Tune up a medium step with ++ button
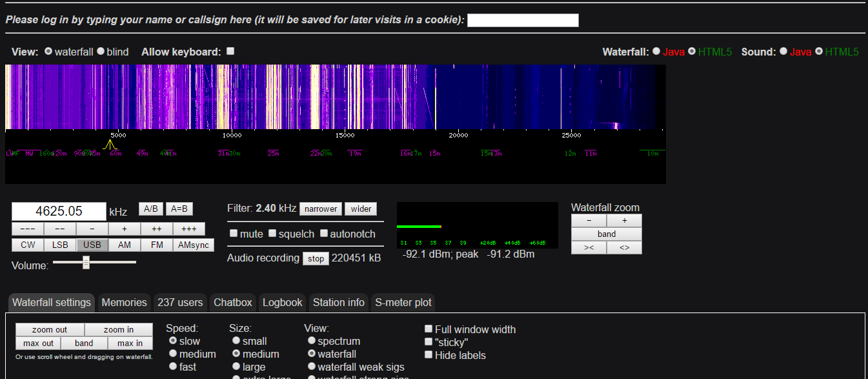The image size is (868, 379). click(x=157, y=229)
